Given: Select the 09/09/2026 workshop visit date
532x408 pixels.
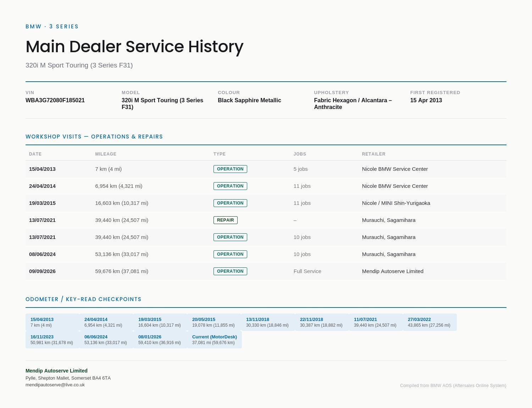Looking at the screenshot, I should click(x=42, y=271).
